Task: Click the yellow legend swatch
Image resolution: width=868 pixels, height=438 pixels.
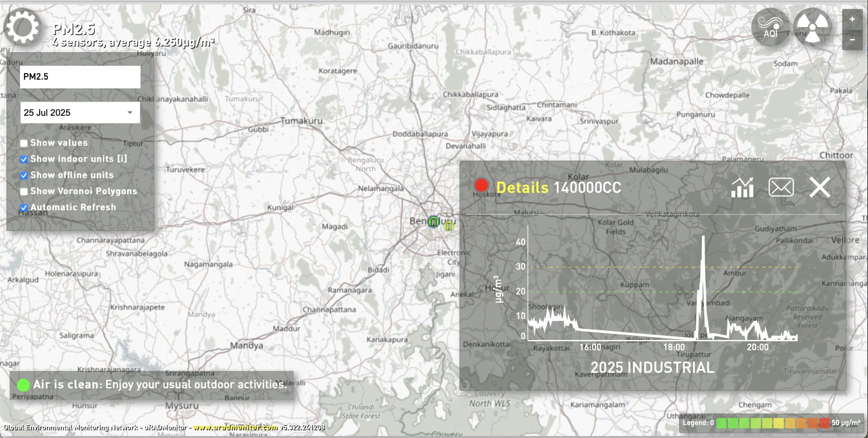Action: click(778, 423)
